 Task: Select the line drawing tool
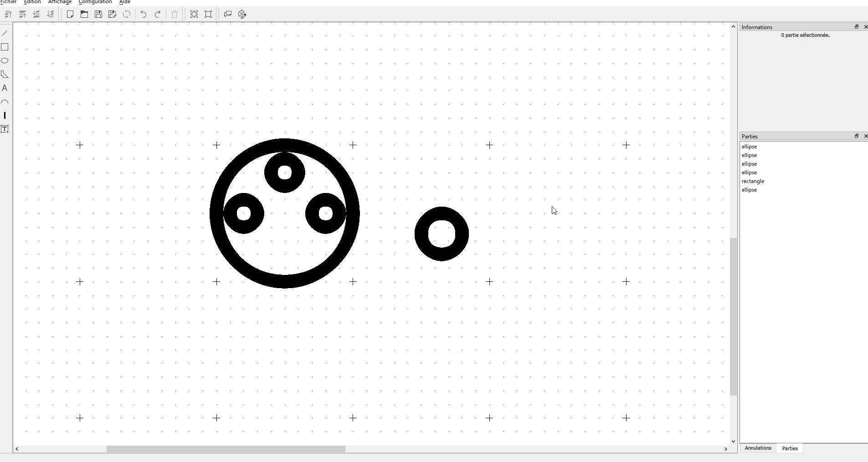[x=5, y=33]
